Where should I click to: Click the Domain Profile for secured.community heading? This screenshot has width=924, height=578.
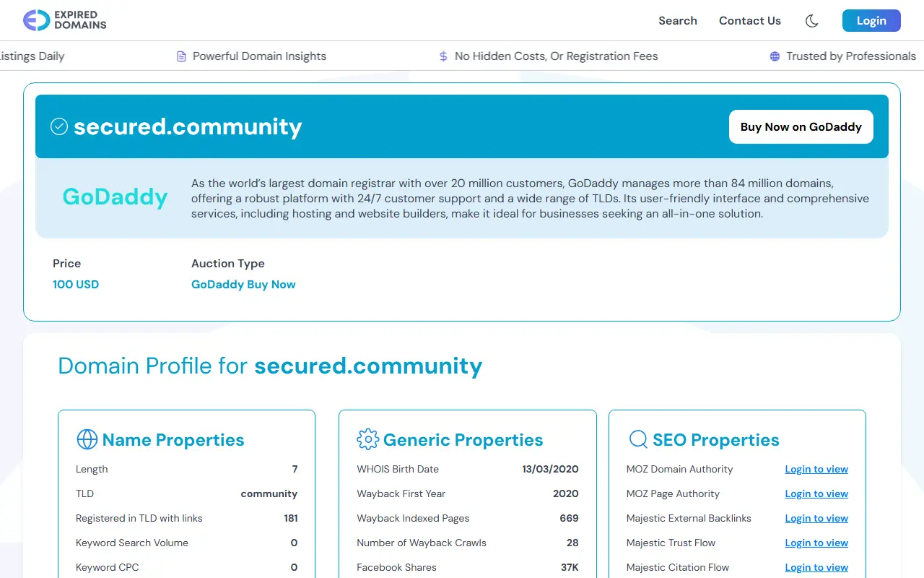[x=270, y=366]
